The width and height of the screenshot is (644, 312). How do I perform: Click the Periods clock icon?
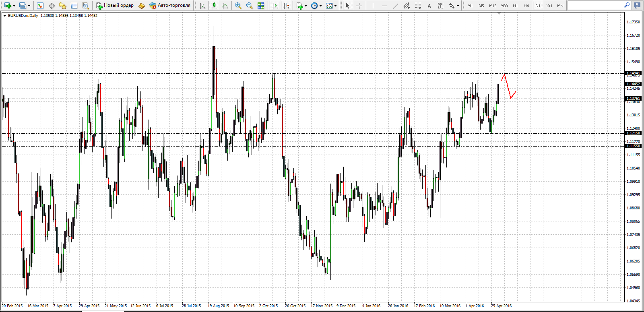coord(314,6)
